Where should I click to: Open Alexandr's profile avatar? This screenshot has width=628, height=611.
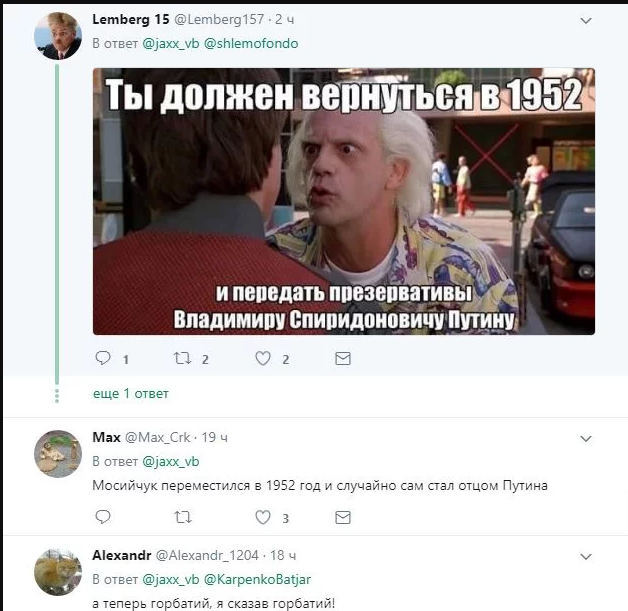tap(58, 572)
